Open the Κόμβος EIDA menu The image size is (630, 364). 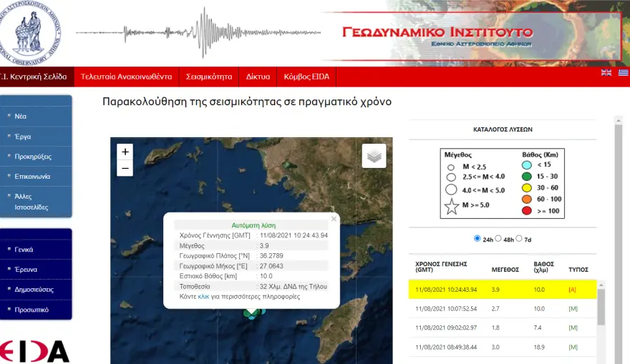306,77
